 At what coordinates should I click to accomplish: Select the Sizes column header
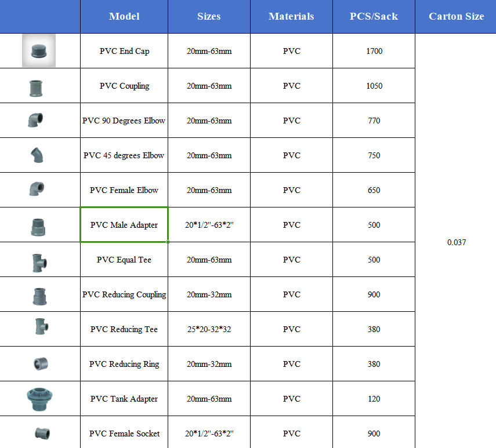(209, 16)
